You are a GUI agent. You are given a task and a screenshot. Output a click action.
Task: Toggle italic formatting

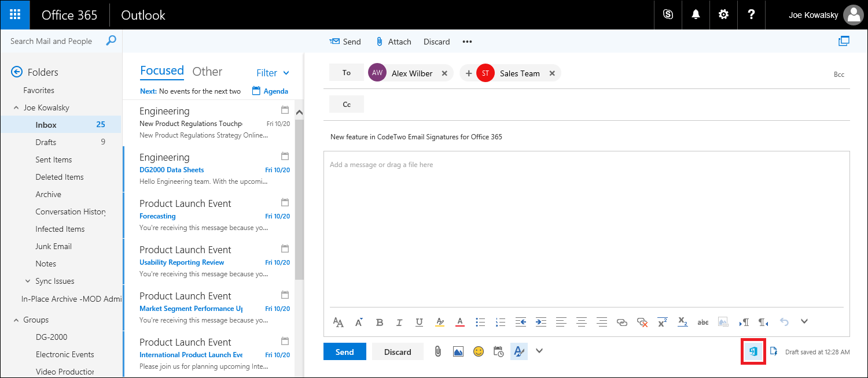399,322
